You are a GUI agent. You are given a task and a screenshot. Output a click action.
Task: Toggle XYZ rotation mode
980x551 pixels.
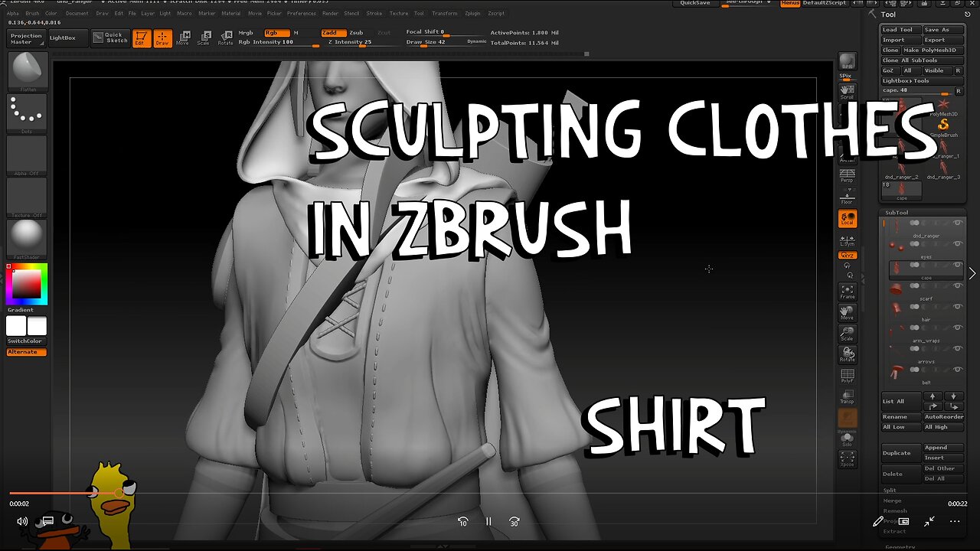click(x=847, y=256)
